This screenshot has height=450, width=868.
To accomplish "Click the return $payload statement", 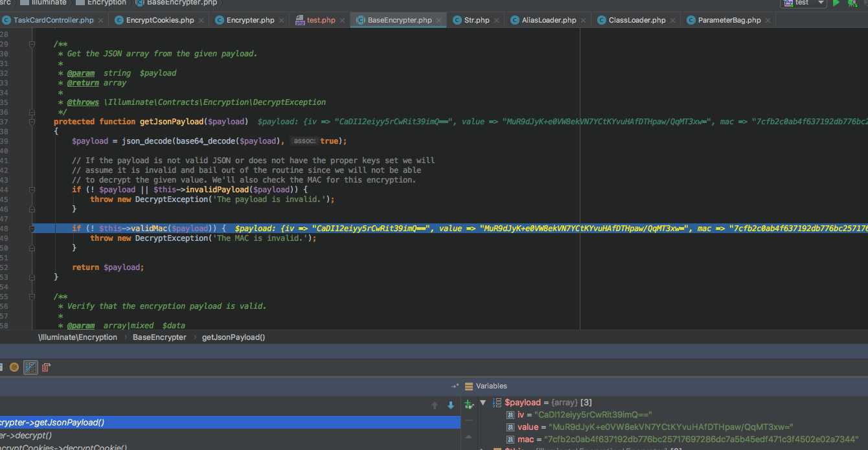I will point(108,267).
